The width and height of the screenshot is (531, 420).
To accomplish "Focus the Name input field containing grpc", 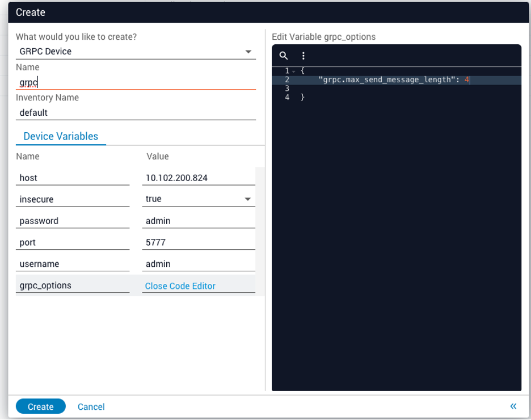I will click(x=135, y=82).
